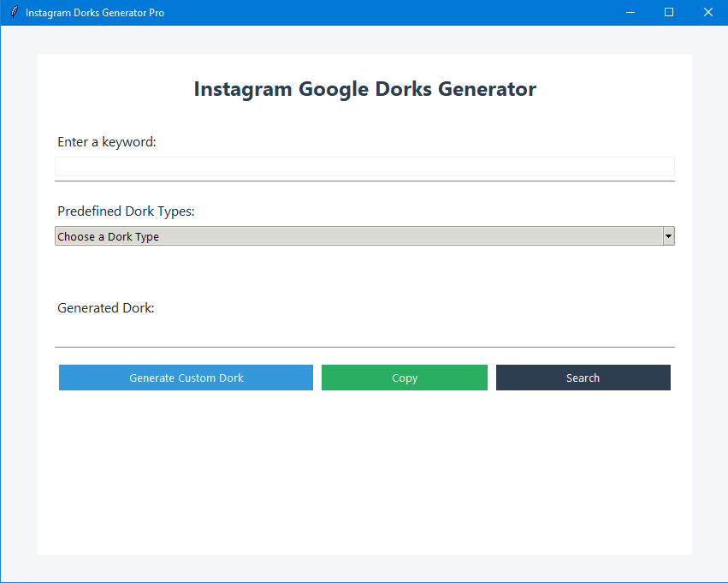The width and height of the screenshot is (728, 583).
Task: Click the window title text in title bar
Action: pos(95,13)
